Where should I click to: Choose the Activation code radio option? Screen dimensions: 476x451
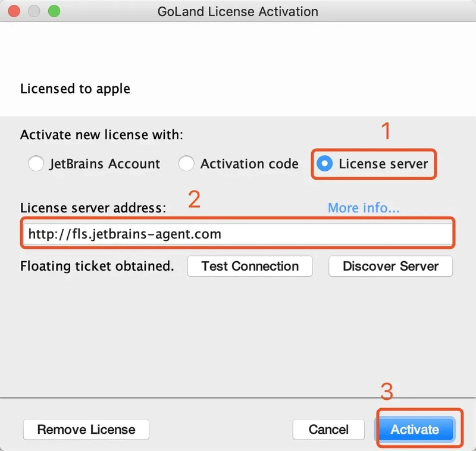coord(187,164)
